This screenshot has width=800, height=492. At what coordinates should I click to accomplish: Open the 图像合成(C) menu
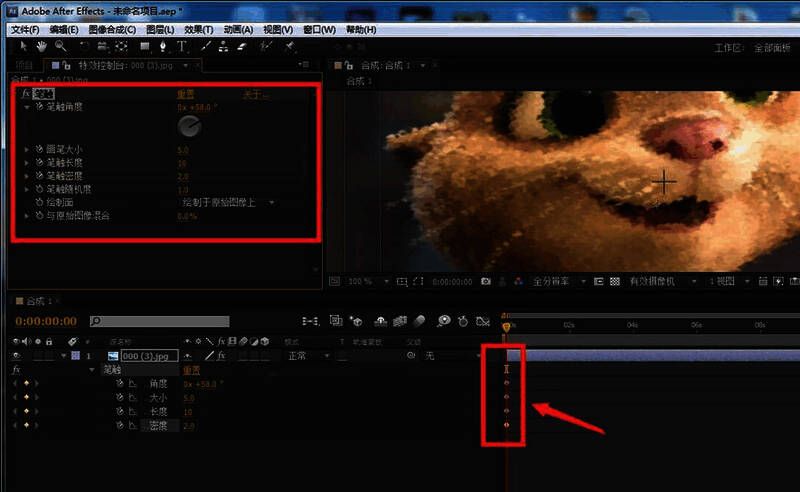[110, 30]
